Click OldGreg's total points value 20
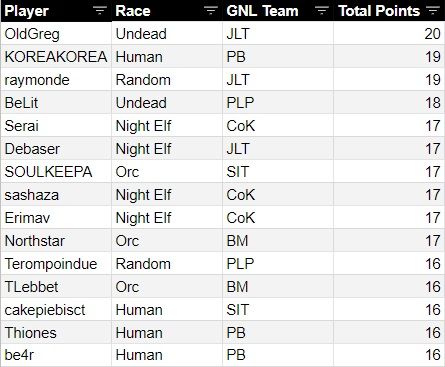Image resolution: width=445 pixels, height=367 pixels. tap(432, 34)
